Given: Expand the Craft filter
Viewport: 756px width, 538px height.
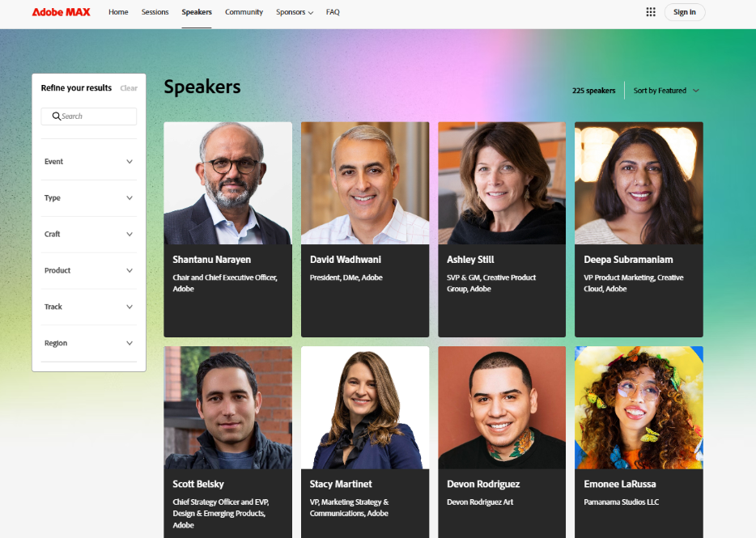Looking at the screenshot, I should [89, 235].
